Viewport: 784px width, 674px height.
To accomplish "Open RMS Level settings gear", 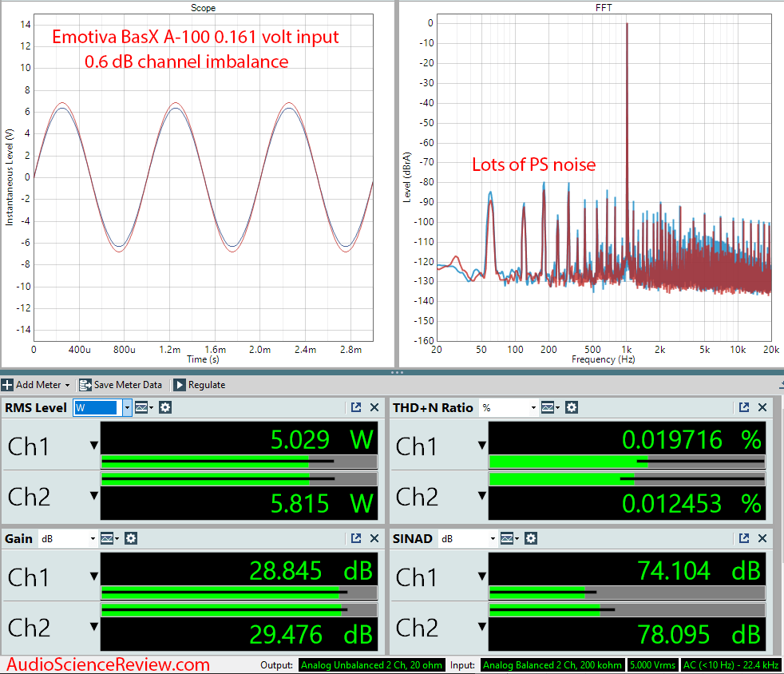I will (x=165, y=408).
